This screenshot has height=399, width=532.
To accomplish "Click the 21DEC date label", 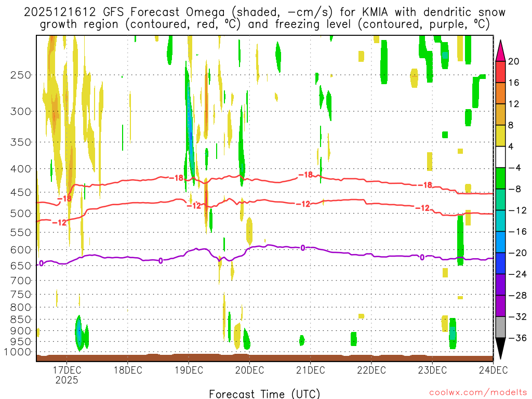I will [311, 370].
